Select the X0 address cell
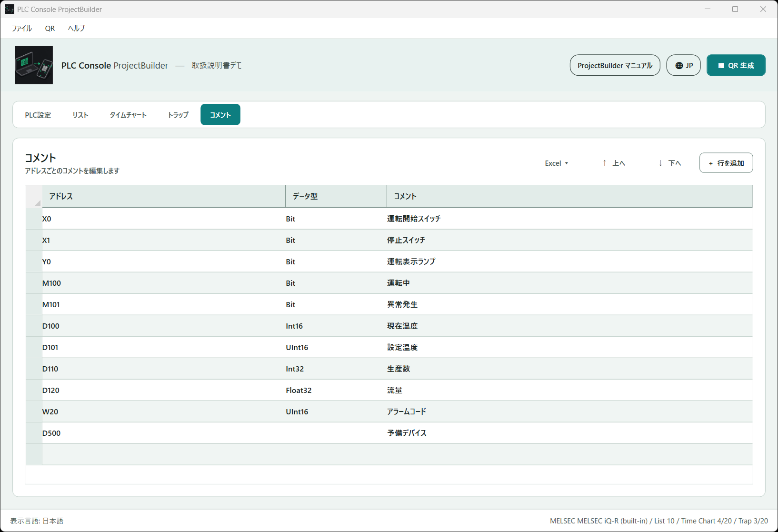778x532 pixels. click(164, 219)
